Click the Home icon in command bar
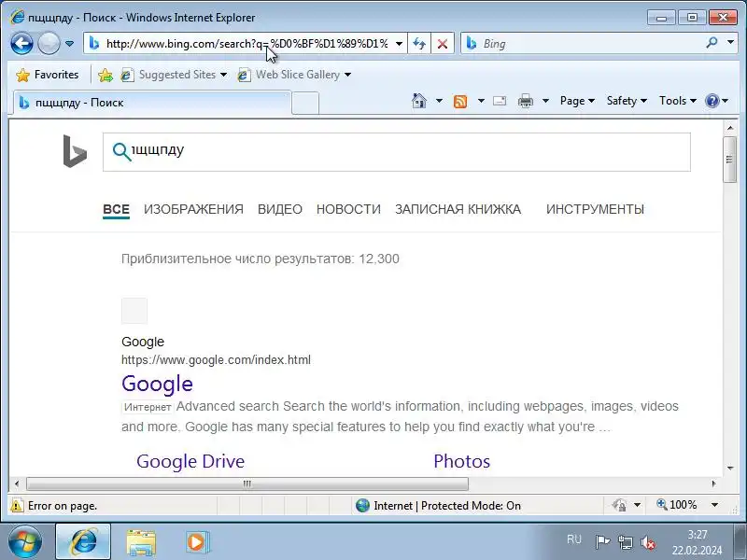This screenshot has width=747, height=560. click(419, 101)
